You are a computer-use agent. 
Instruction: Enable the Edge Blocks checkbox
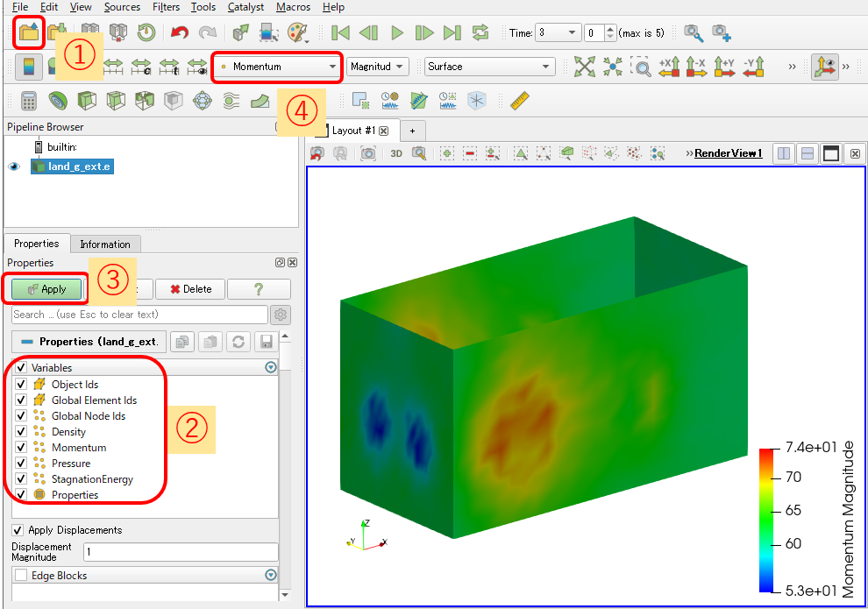(x=21, y=575)
